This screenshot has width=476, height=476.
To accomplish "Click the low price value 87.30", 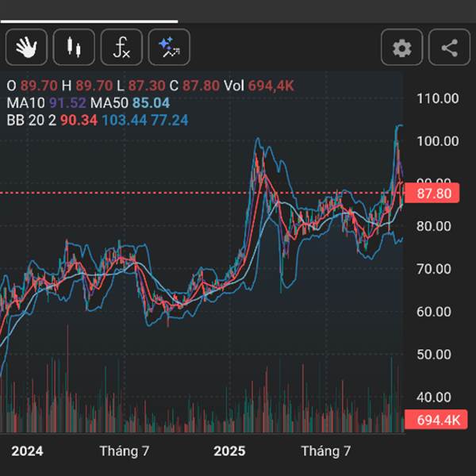I will [x=147, y=86].
